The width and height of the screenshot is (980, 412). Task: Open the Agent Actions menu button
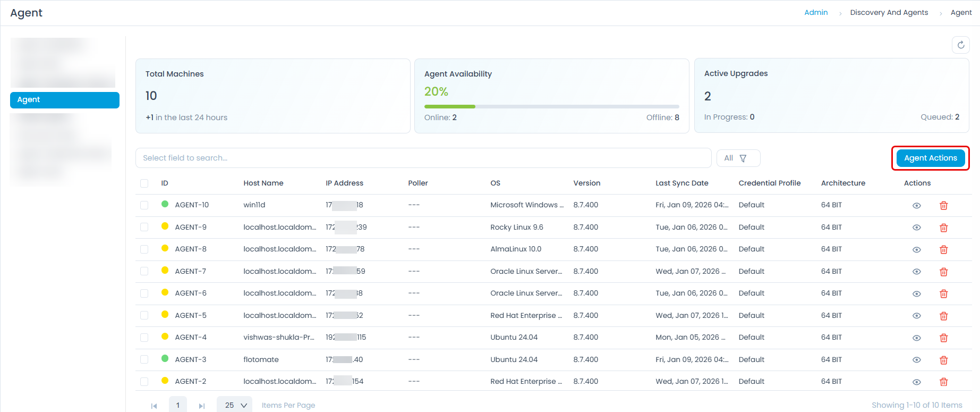930,158
